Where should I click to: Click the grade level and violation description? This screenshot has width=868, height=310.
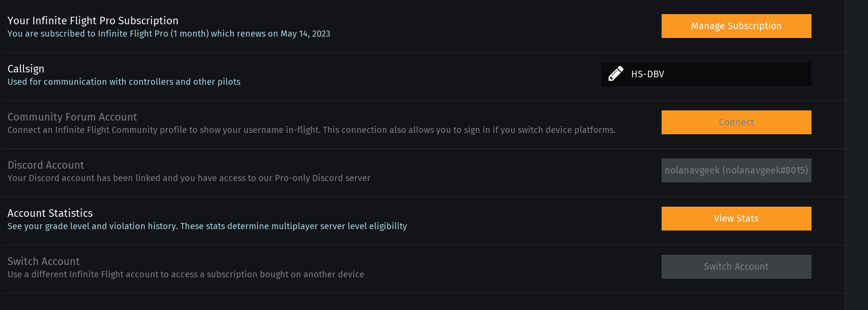[207, 227]
